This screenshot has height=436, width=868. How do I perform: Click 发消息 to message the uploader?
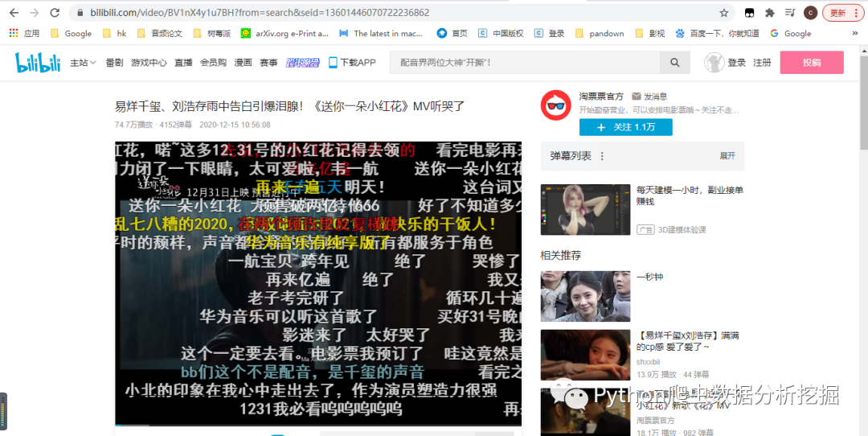[x=650, y=97]
